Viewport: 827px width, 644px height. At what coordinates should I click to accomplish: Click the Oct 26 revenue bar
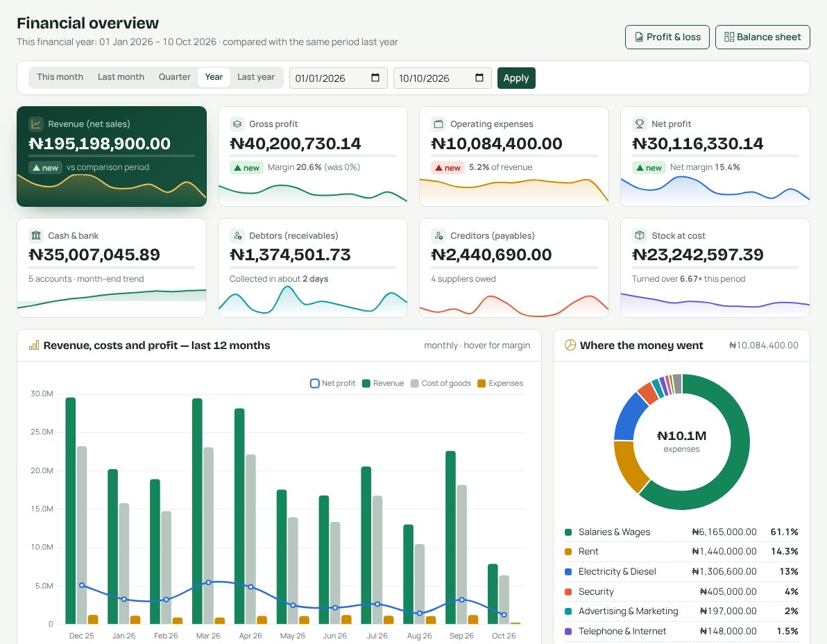point(493,594)
